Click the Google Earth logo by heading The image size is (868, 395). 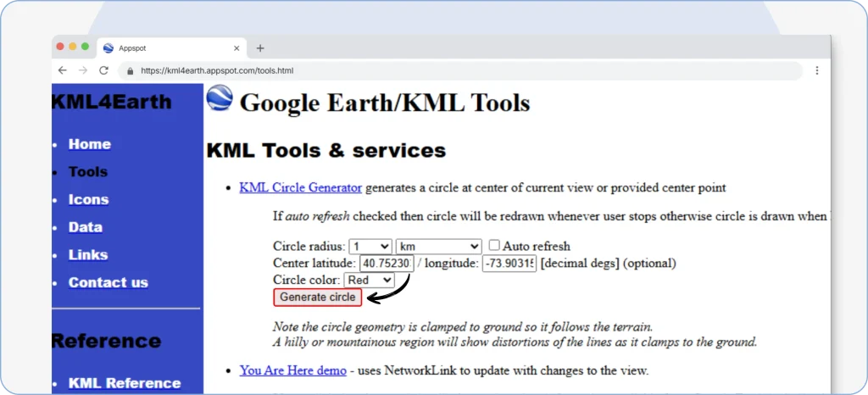tap(220, 98)
